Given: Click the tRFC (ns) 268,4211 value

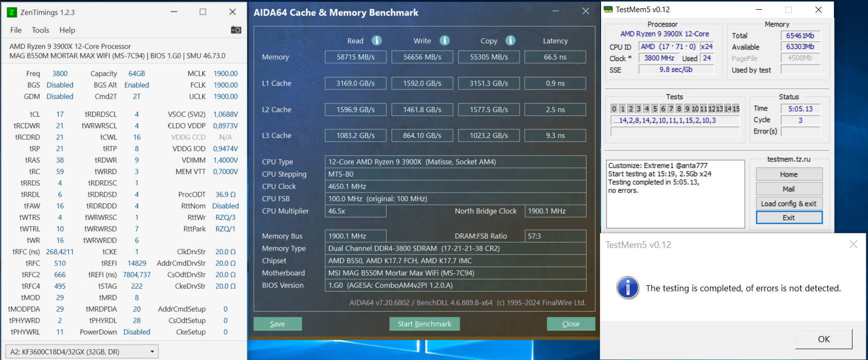Looking at the screenshot, I should 60,252.
